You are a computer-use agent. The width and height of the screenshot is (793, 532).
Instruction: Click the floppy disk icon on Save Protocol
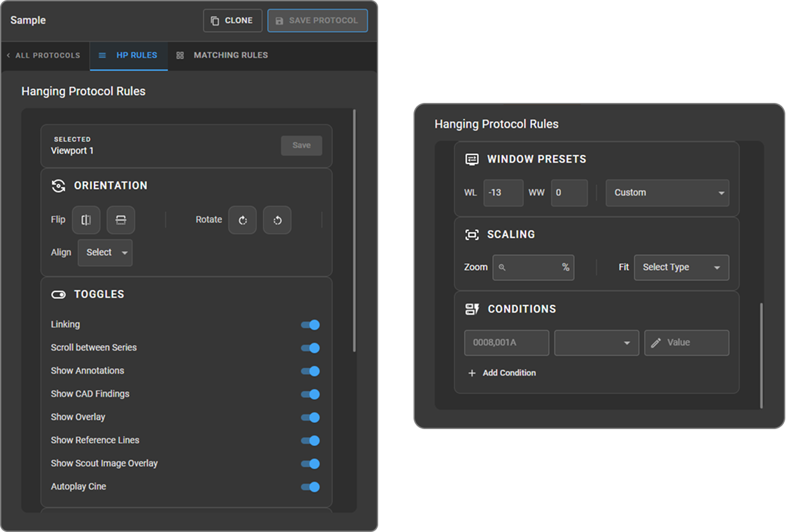[x=279, y=21]
